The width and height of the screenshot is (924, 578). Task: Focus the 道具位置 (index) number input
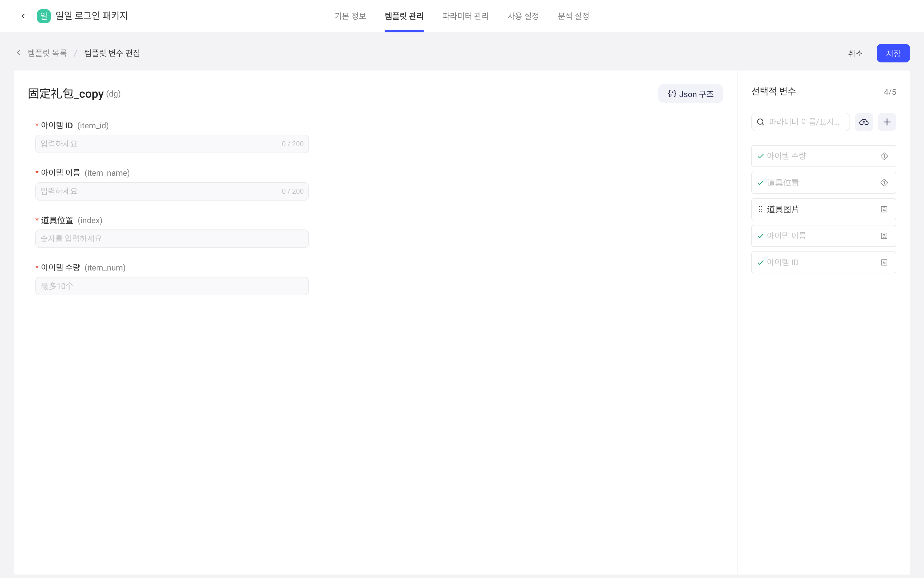pos(172,238)
